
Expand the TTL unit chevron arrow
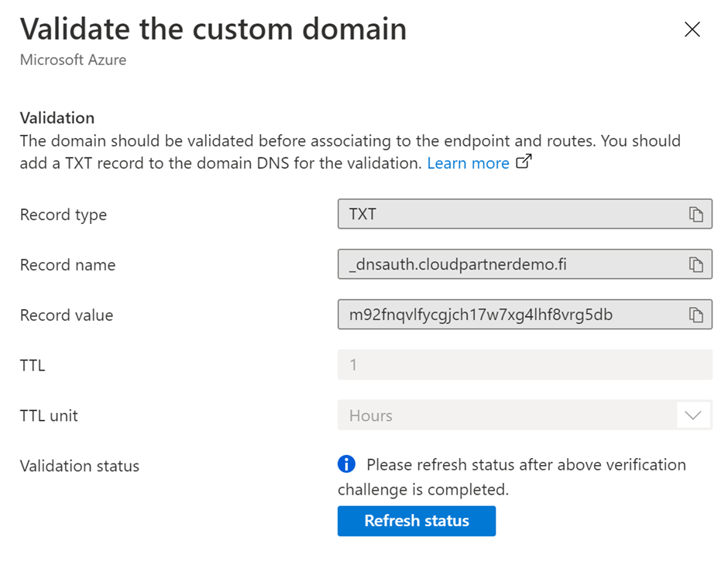click(693, 415)
